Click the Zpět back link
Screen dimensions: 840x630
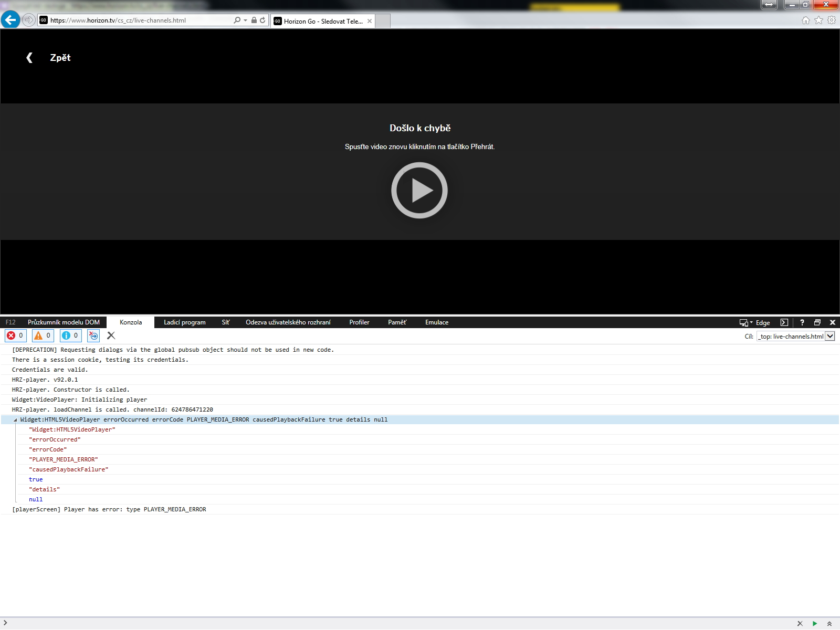(60, 58)
